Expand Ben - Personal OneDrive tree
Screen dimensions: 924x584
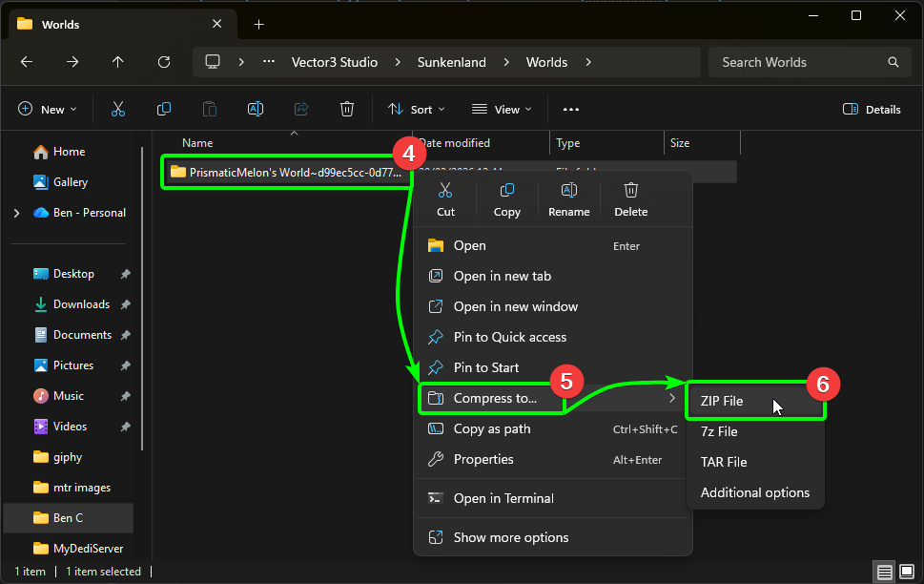pyautogui.click(x=16, y=213)
